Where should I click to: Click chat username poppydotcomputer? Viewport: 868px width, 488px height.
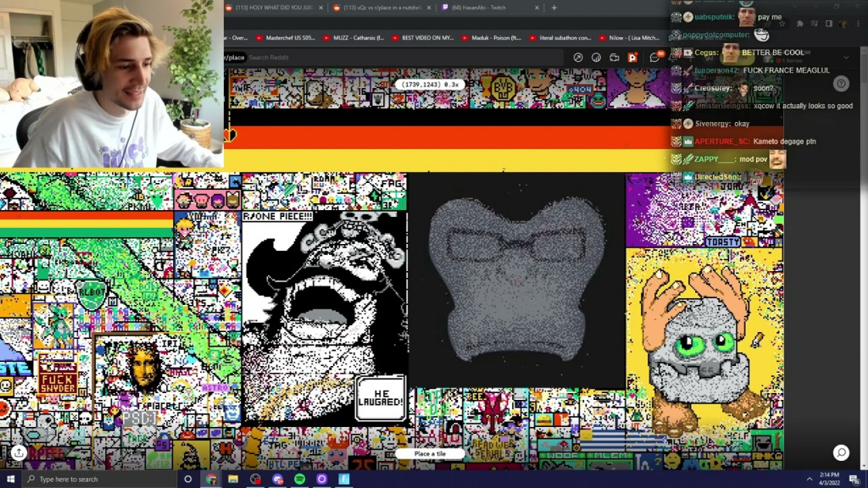click(715, 35)
